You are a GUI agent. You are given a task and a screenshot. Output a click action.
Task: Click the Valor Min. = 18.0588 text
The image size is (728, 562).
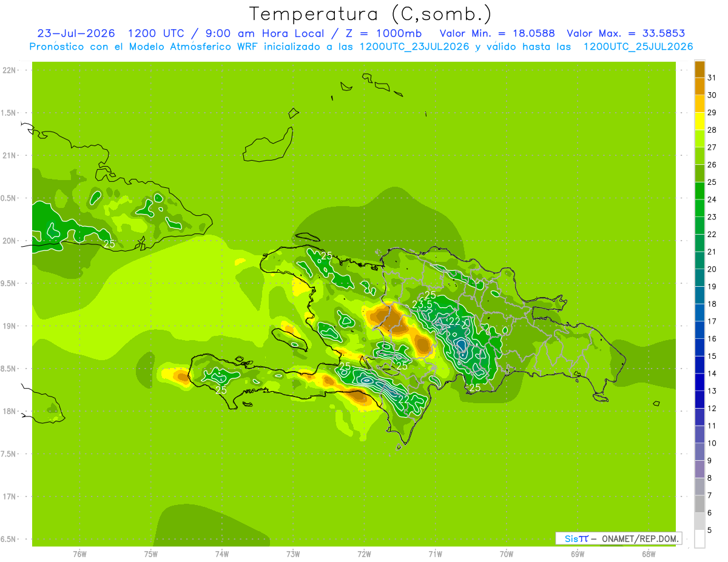coord(497,33)
